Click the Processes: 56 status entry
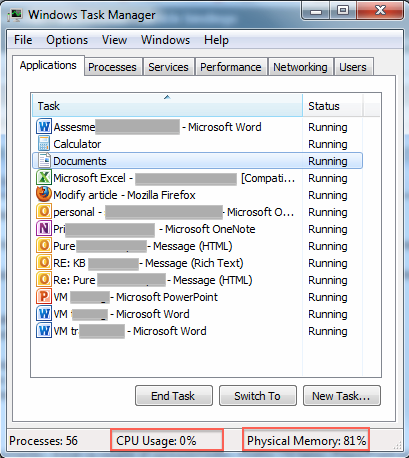409x458 pixels. [43, 441]
